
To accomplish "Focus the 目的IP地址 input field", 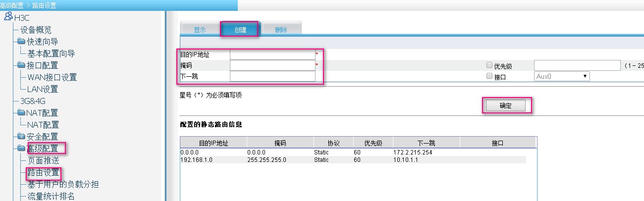I will tap(272, 54).
